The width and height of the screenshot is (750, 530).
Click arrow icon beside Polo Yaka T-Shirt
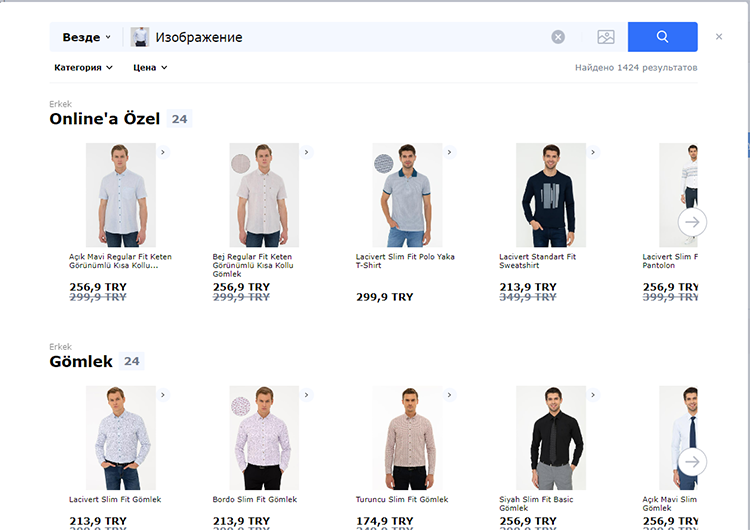[x=450, y=152]
